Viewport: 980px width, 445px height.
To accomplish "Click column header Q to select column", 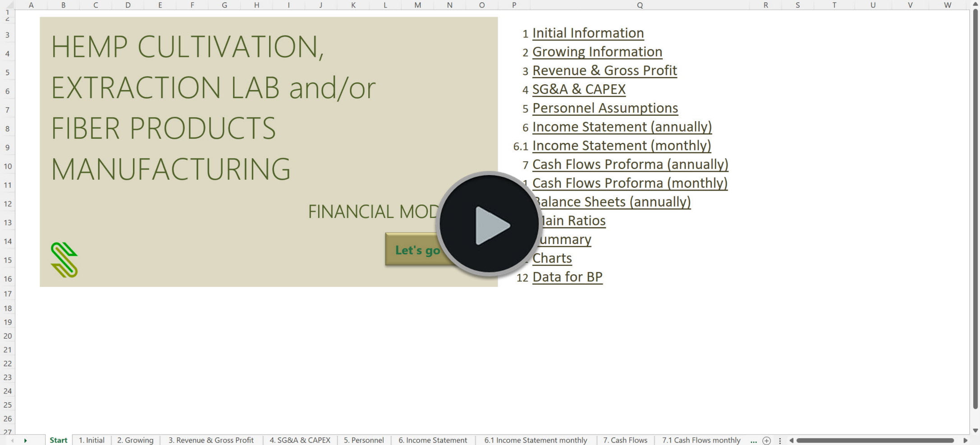I will coord(639,5).
